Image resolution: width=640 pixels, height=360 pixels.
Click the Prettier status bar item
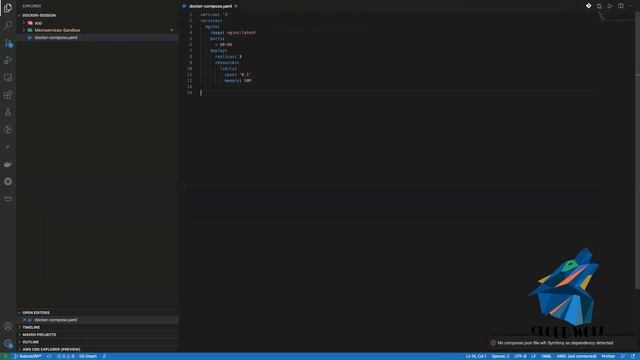pos(608,356)
